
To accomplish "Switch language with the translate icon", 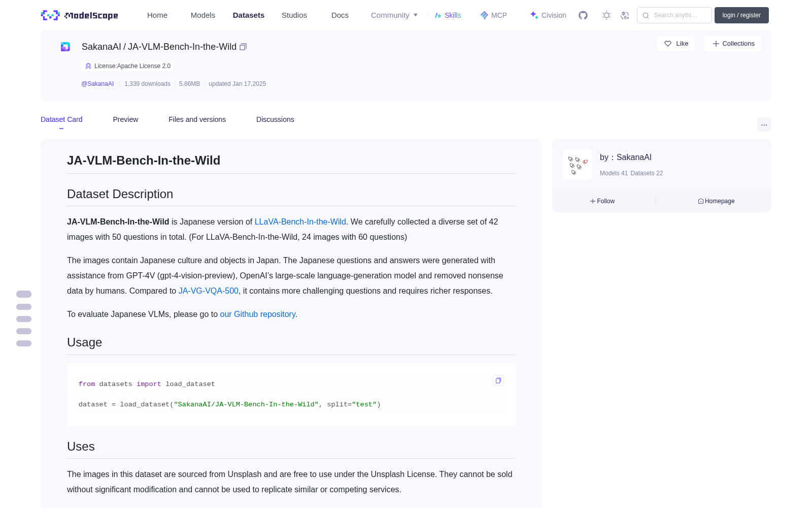I will 625,15.
